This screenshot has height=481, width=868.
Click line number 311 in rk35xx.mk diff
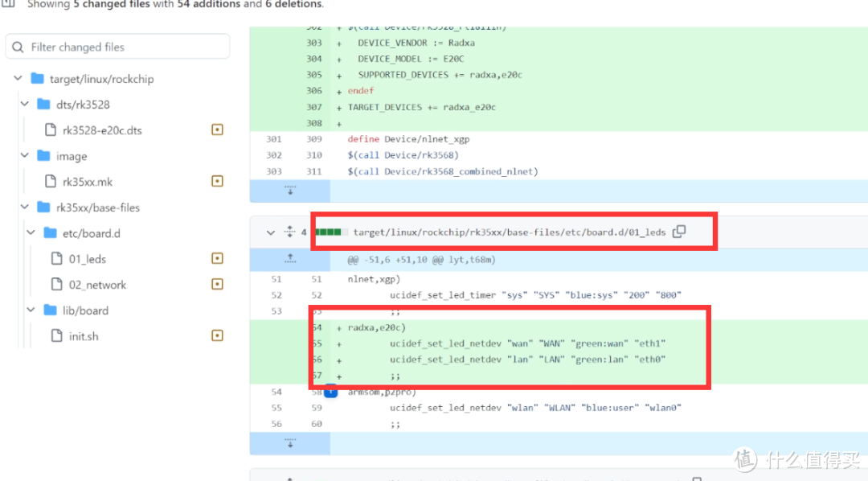314,172
